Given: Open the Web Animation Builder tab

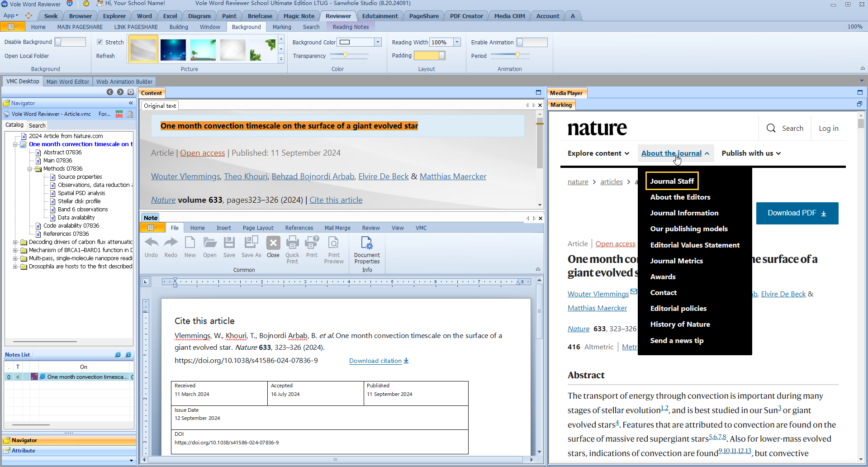Looking at the screenshot, I should point(124,81).
